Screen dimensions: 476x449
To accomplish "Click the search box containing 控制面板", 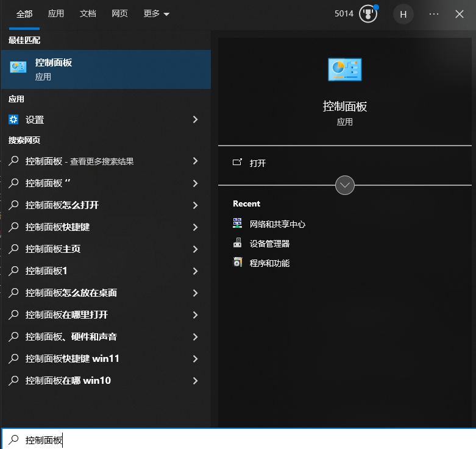I will point(238,440).
